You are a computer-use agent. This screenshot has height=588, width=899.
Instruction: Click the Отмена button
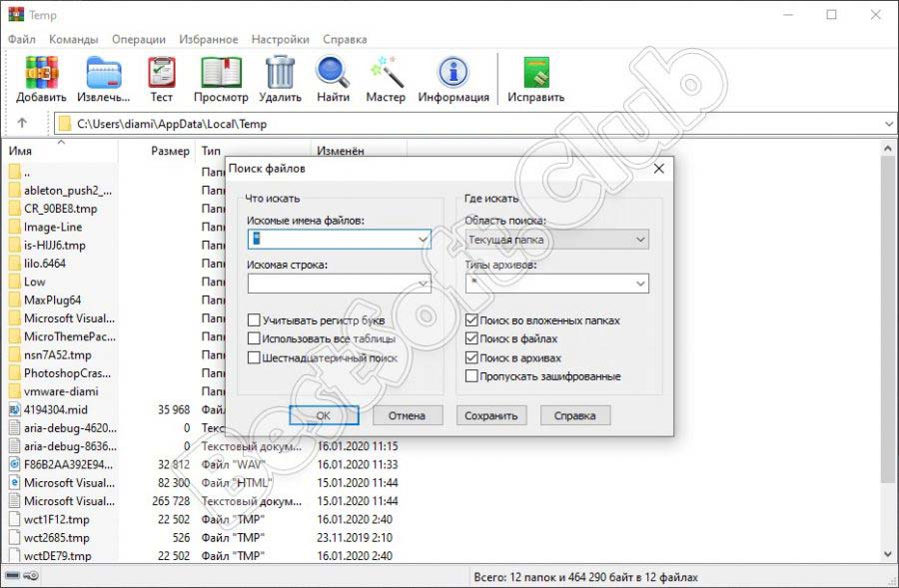click(x=408, y=415)
